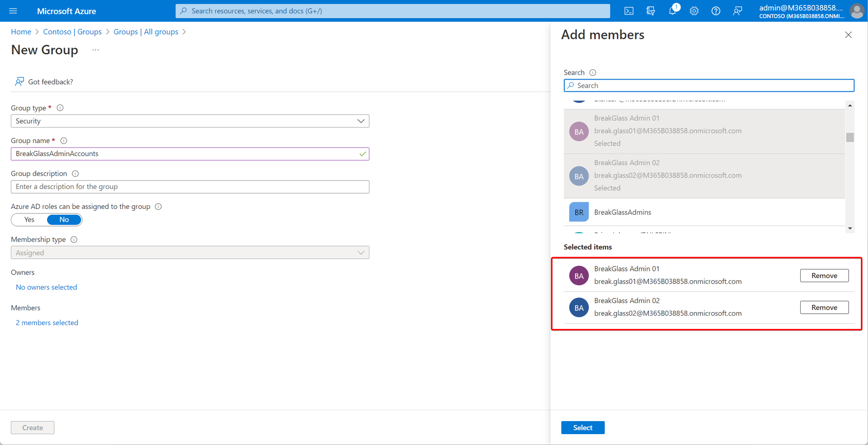Viewport: 868px width, 445px height.
Task: Open the Help pane
Action: click(716, 11)
